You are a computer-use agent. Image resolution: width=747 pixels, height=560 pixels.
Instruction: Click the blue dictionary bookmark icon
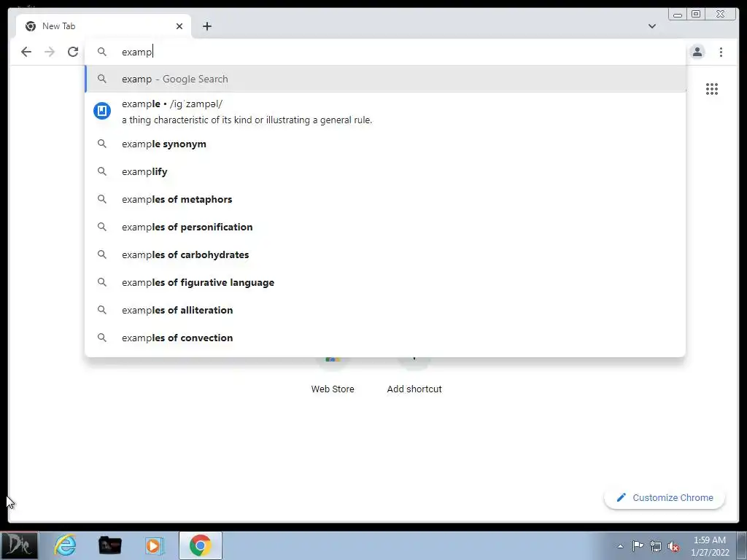click(102, 111)
